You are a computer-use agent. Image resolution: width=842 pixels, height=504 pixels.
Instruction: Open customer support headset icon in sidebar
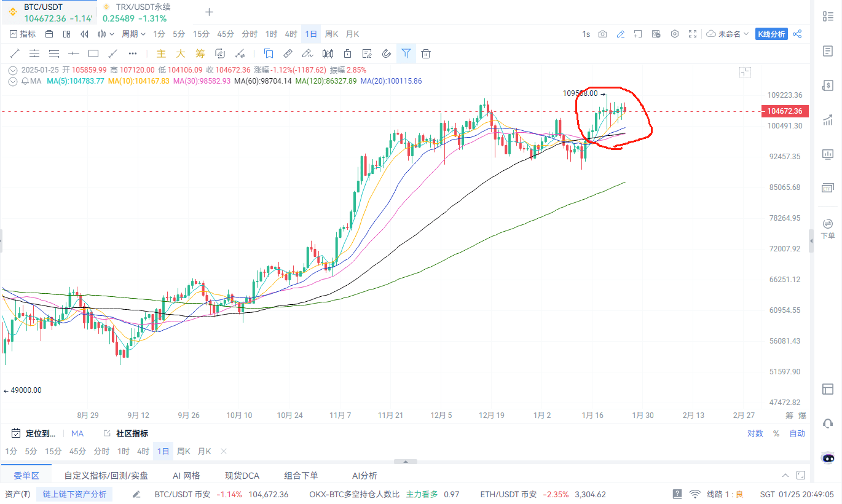coord(828,423)
